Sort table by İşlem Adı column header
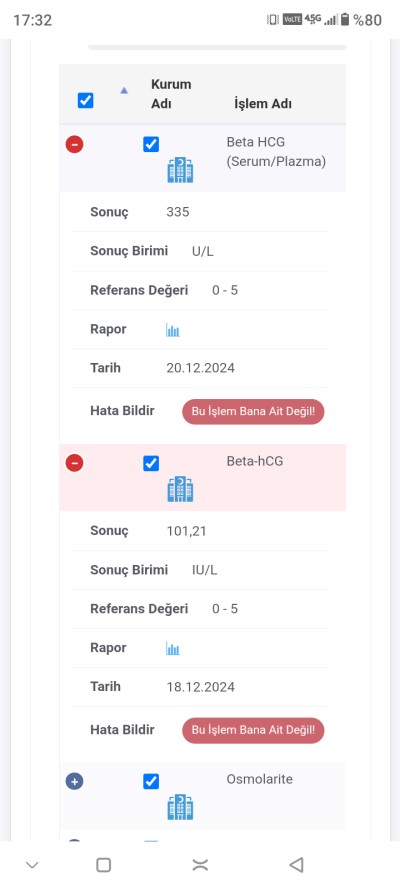 [x=263, y=104]
